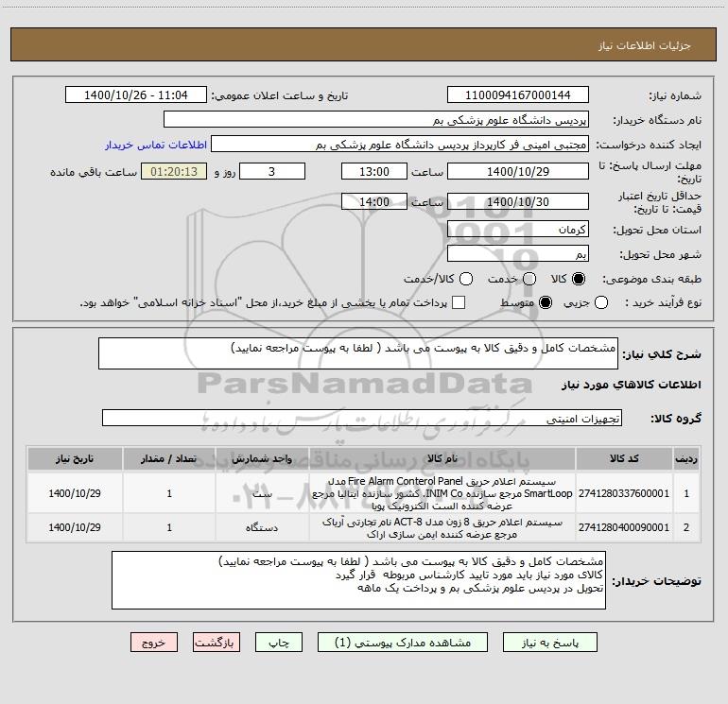Click the deadline time field 13:00

click(x=374, y=171)
